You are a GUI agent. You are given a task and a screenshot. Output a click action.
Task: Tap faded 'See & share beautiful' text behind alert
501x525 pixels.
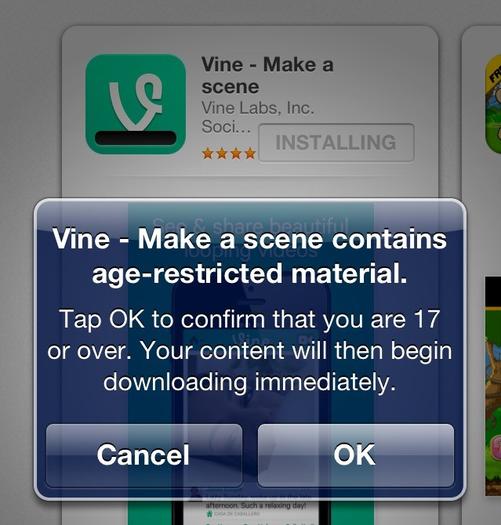point(250,225)
